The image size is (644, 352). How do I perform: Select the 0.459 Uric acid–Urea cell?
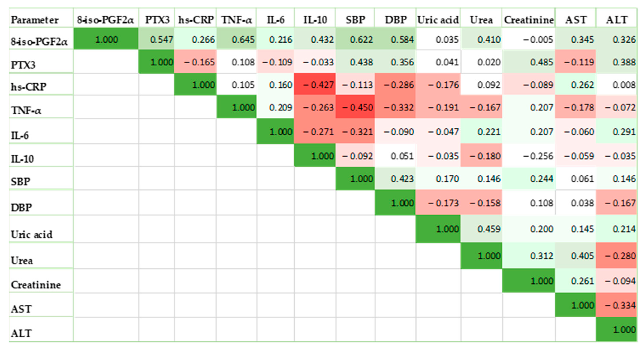[x=482, y=229]
